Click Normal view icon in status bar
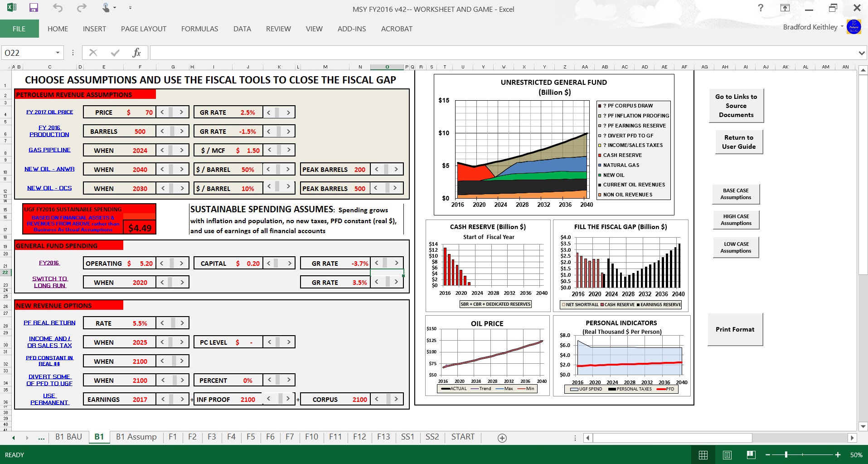Image resolution: width=868 pixels, height=464 pixels. 703,455
